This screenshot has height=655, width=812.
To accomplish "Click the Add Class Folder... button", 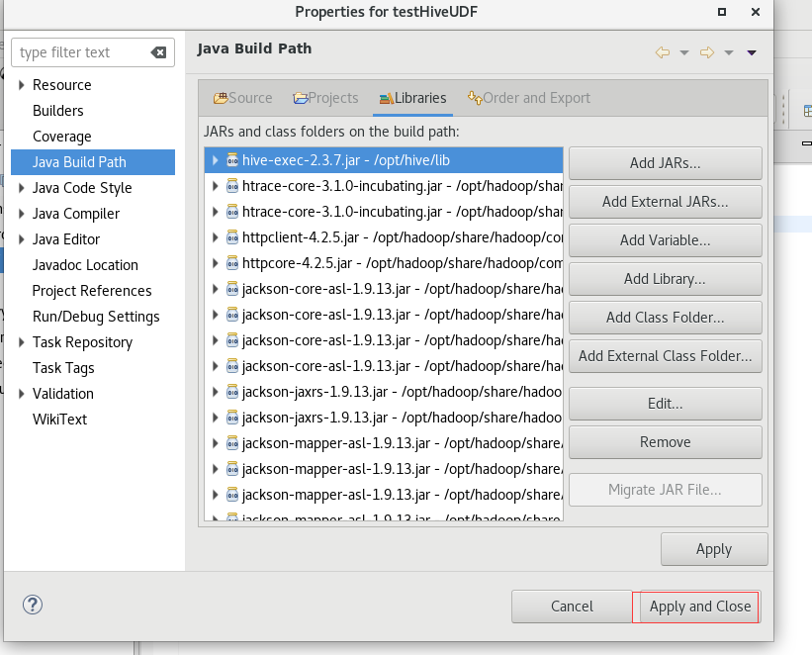I will pyautogui.click(x=665, y=318).
